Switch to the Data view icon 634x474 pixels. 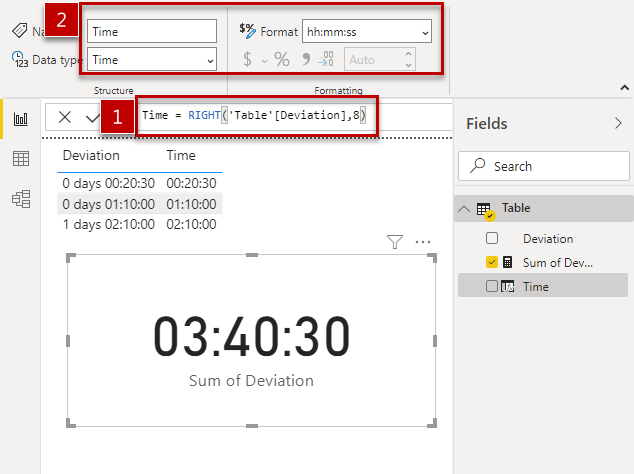point(21,159)
